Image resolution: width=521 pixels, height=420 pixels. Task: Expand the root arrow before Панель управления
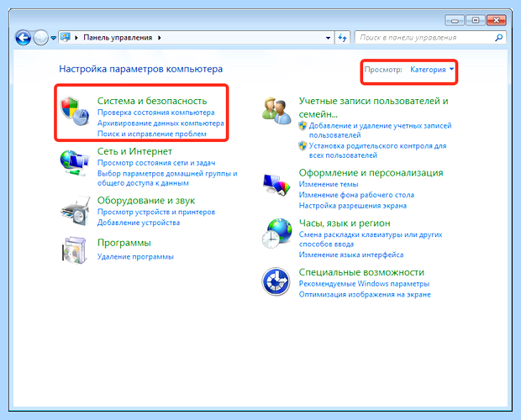click(76, 38)
